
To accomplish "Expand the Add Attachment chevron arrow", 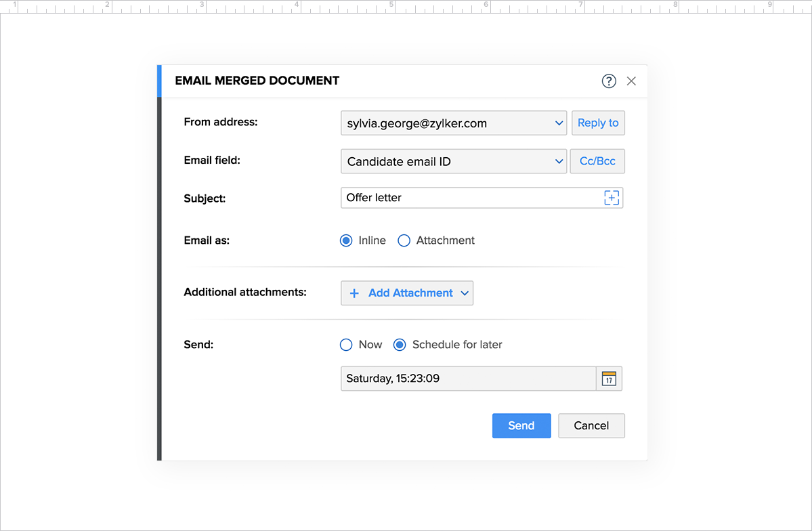I will (465, 293).
